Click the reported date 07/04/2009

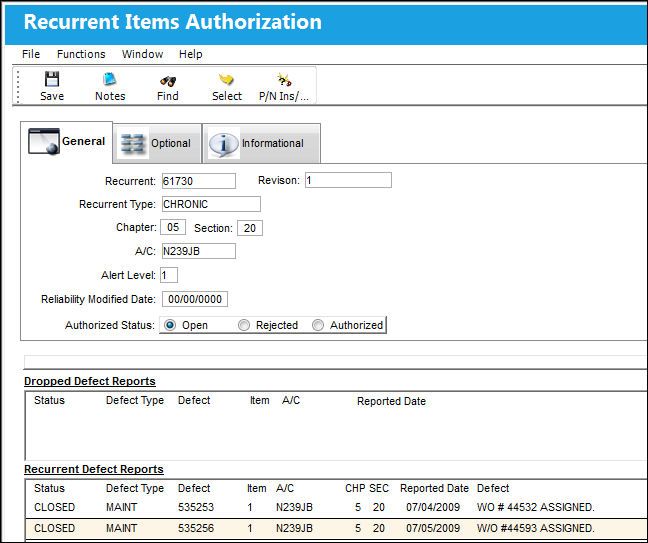pyautogui.click(x=433, y=507)
